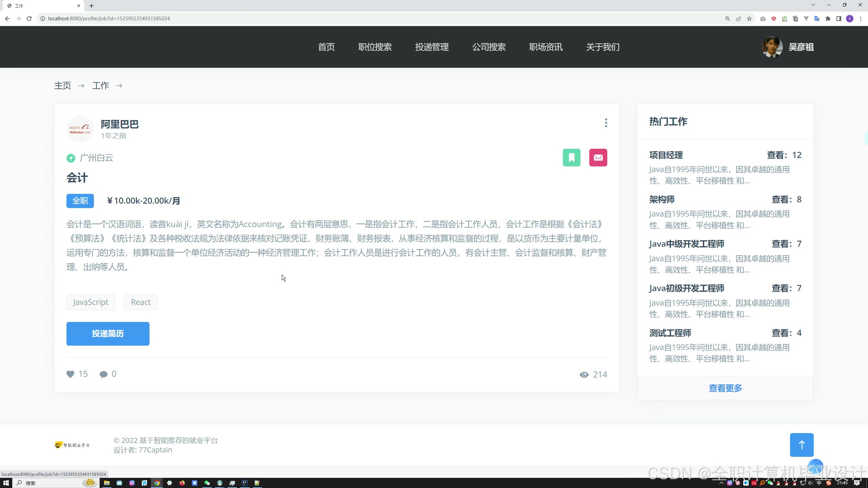Select the JavaScript skill tag
Image resolution: width=868 pixels, height=488 pixels.
pos(91,302)
